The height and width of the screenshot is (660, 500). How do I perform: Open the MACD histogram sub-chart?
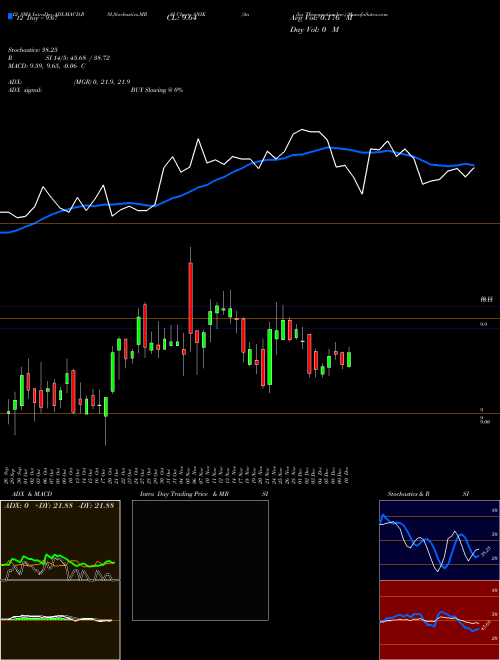pyautogui.click(x=60, y=620)
